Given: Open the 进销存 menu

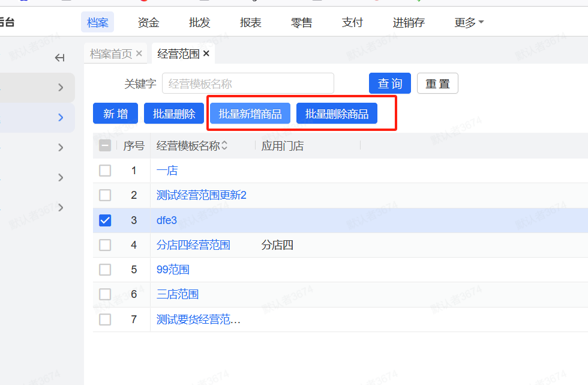Looking at the screenshot, I should (409, 22).
